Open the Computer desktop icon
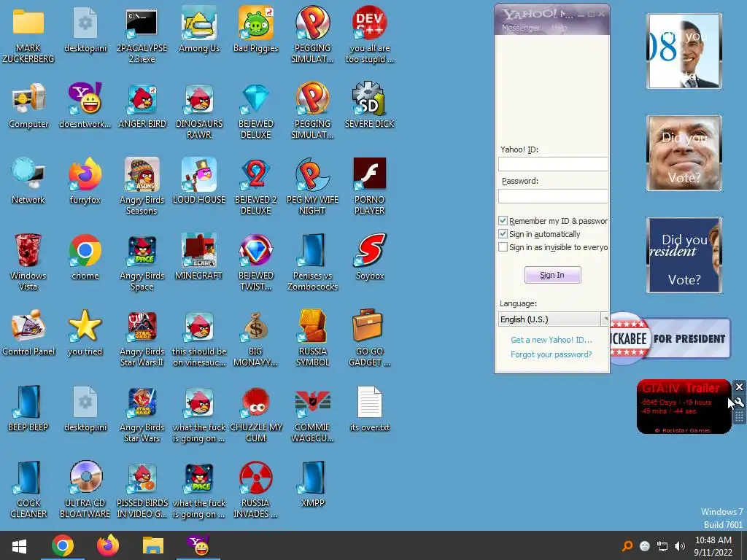The width and height of the screenshot is (747, 560). click(28, 106)
